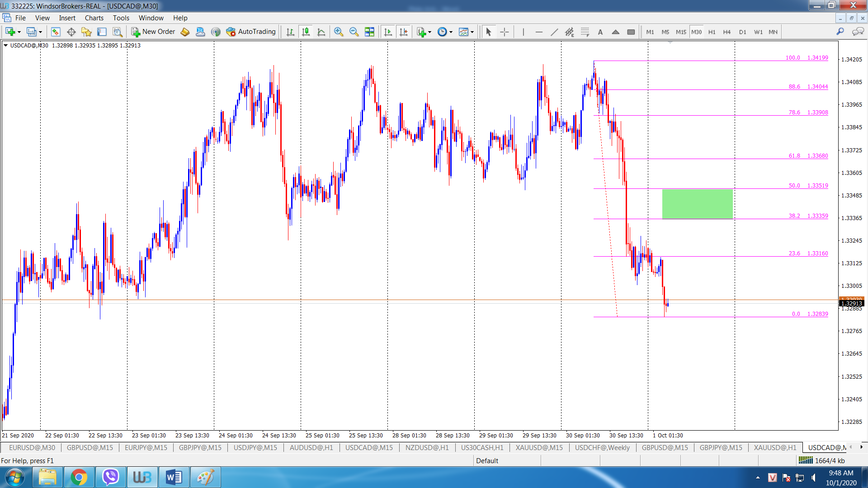This screenshot has height=488, width=868.
Task: Open the Strategy Tester icon
Action: [118, 32]
